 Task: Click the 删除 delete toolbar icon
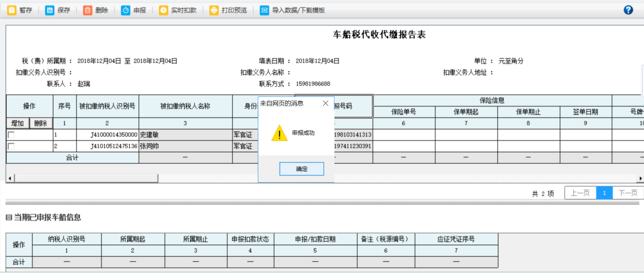tap(88, 10)
